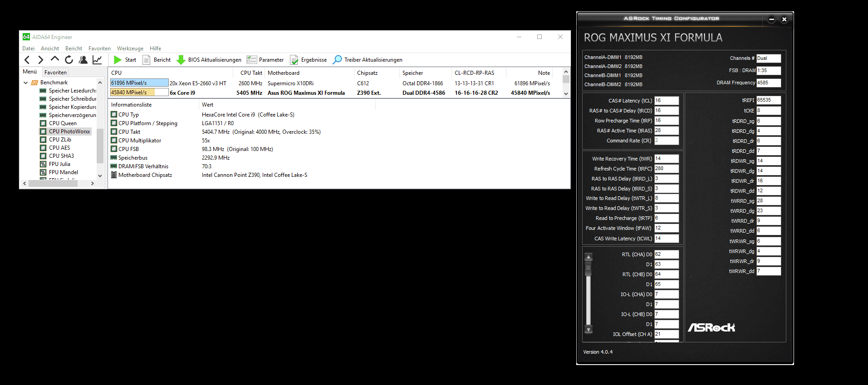The image size is (868, 385).
Task: Select the CPU Multiplikator info row
Action: click(338, 141)
